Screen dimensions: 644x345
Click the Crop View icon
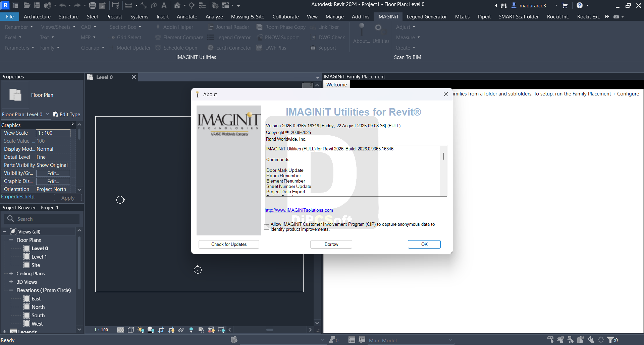point(161,330)
